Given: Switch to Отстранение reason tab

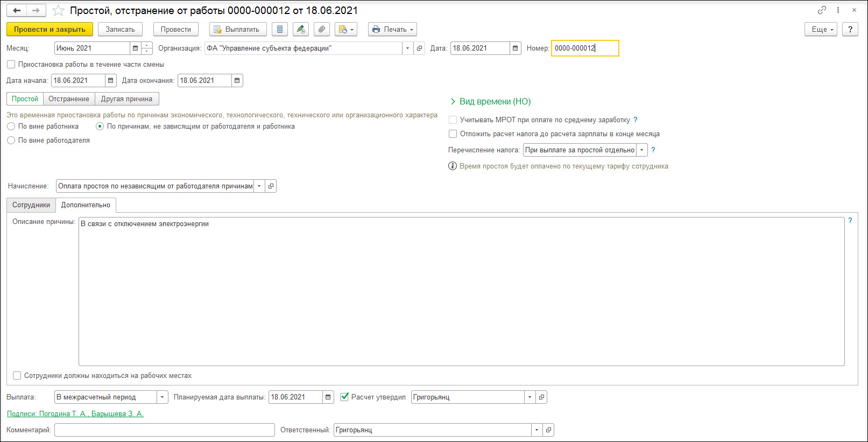Looking at the screenshot, I should pos(69,99).
